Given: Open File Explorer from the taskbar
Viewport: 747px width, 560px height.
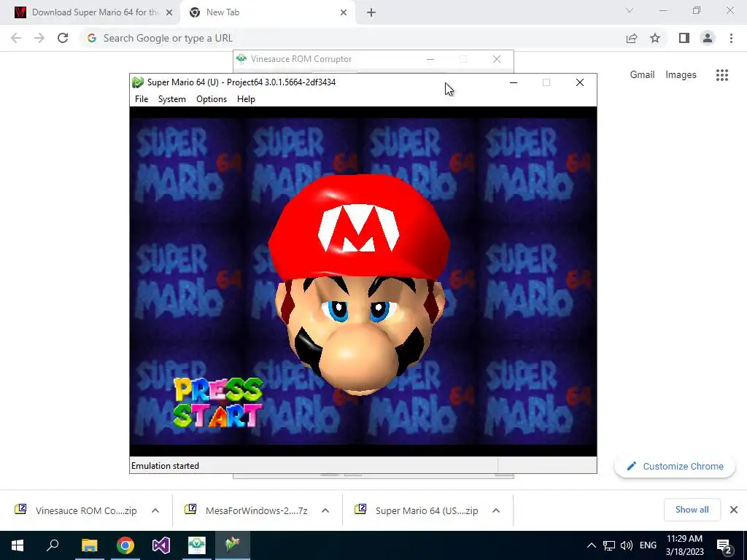Looking at the screenshot, I should [89, 545].
